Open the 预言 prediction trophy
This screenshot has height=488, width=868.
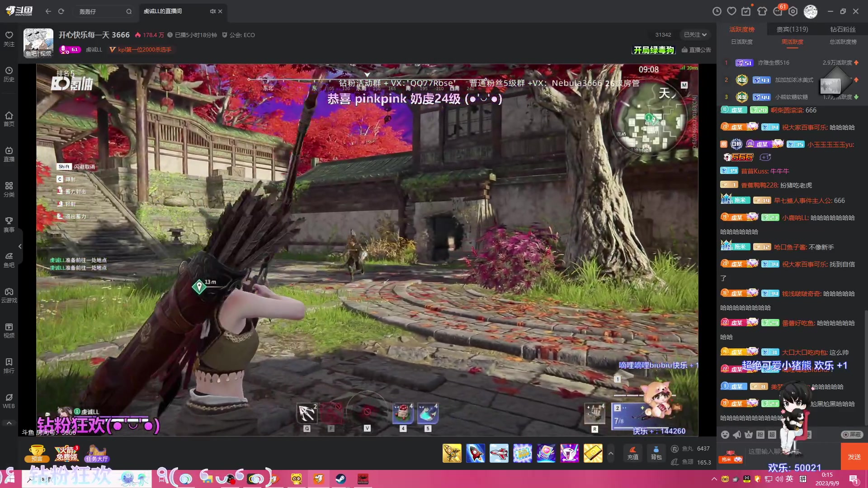coord(37,453)
